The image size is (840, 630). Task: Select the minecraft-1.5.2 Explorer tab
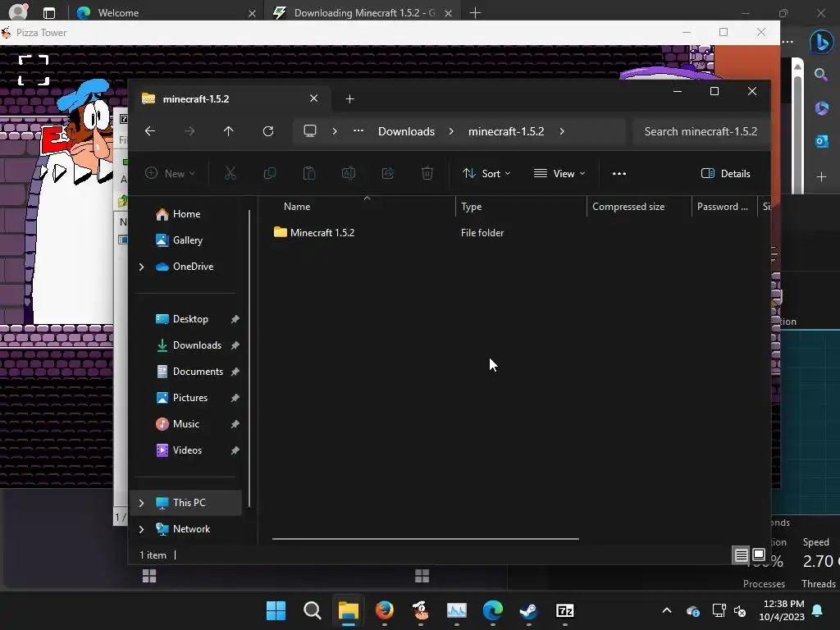(x=231, y=98)
